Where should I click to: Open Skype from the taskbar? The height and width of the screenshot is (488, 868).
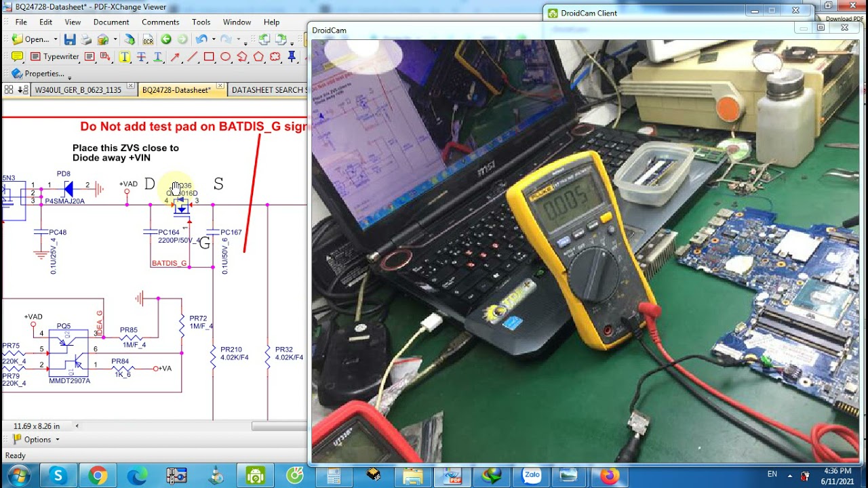58,476
